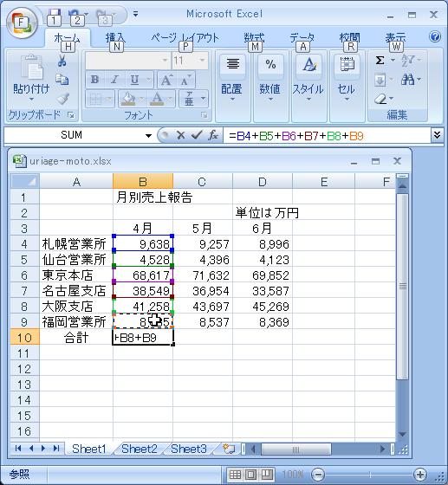
Task: Click the zoom in plus button
Action: [420, 475]
